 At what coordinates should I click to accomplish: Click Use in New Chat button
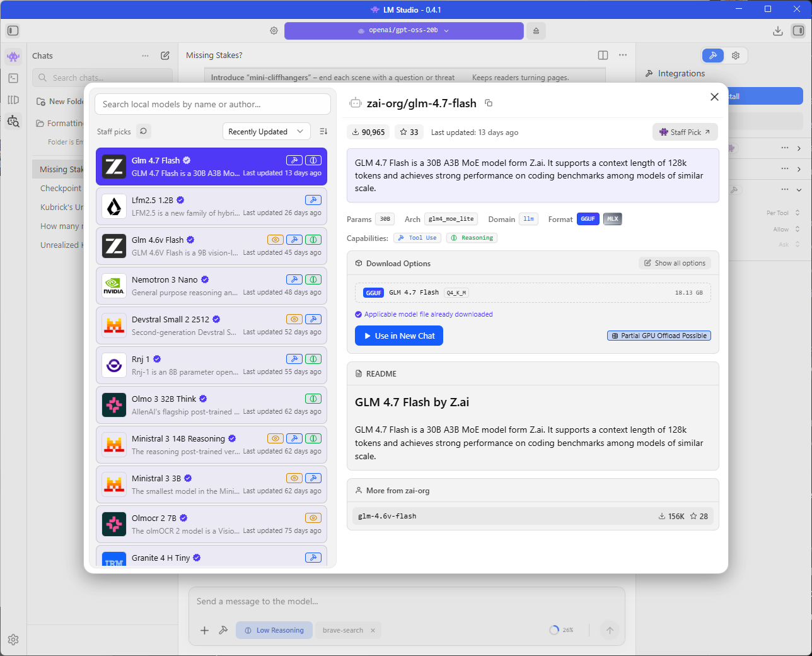pyautogui.click(x=399, y=336)
